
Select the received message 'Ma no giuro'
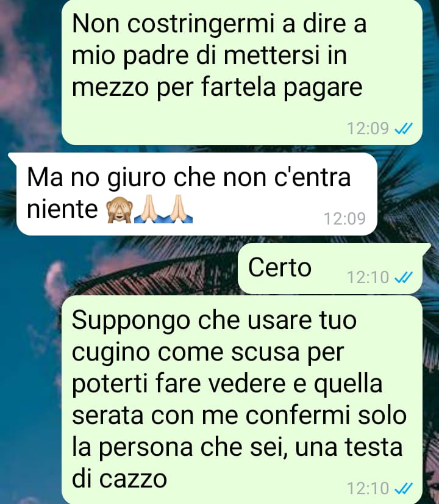pos(196,194)
